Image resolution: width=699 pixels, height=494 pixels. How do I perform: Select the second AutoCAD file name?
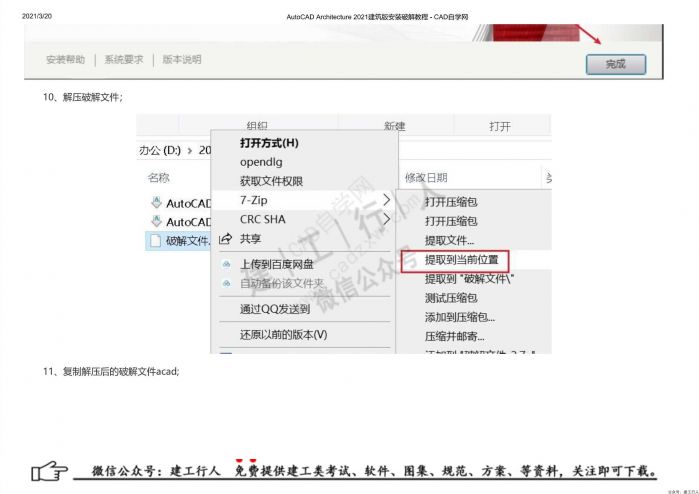pyautogui.click(x=188, y=222)
